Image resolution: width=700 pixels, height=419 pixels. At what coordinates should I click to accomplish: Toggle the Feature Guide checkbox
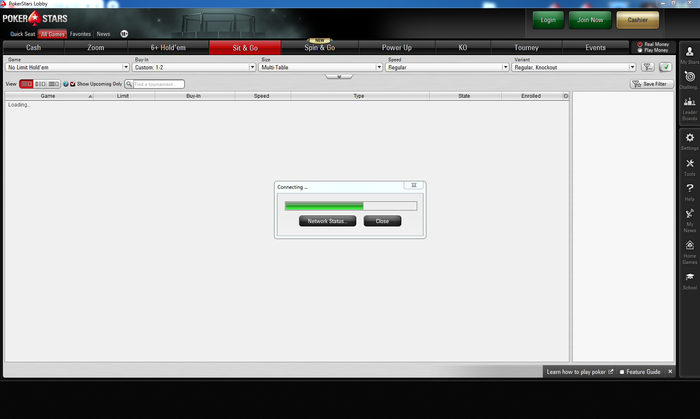(x=621, y=372)
